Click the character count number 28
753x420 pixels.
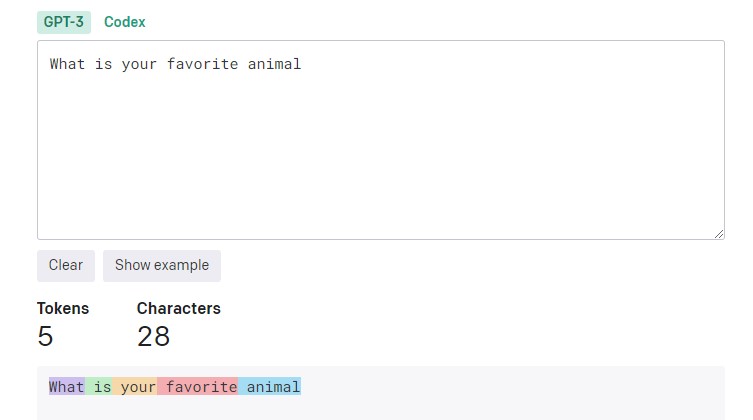point(153,336)
